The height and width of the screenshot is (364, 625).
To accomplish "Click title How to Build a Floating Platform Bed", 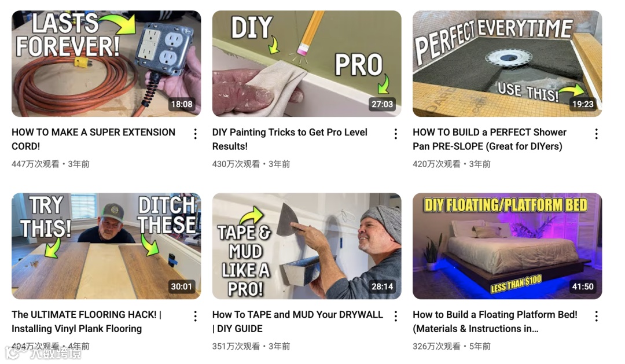I will click(x=495, y=321).
